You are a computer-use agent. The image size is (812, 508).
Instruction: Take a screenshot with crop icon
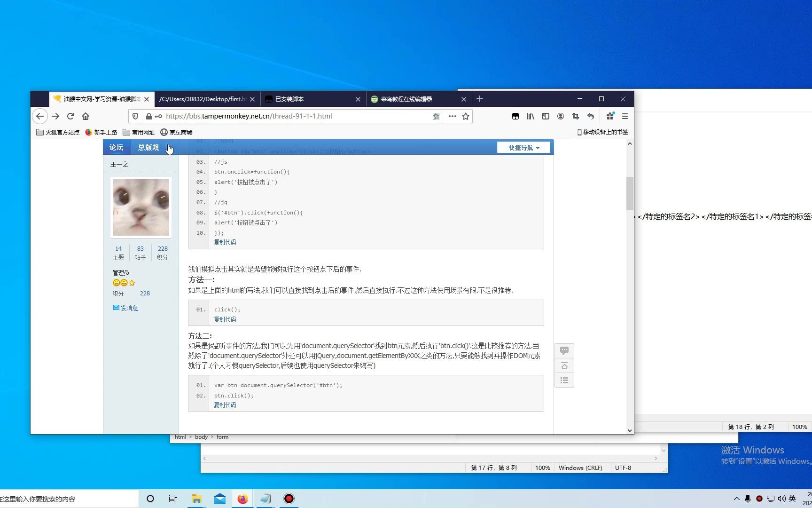[x=576, y=116]
